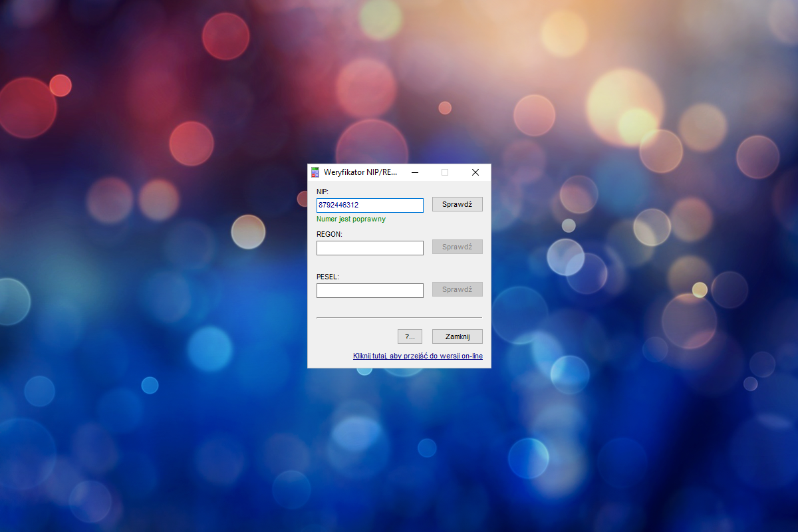The image size is (798, 532).
Task: Click the 'REGON:' label
Action: point(329,234)
